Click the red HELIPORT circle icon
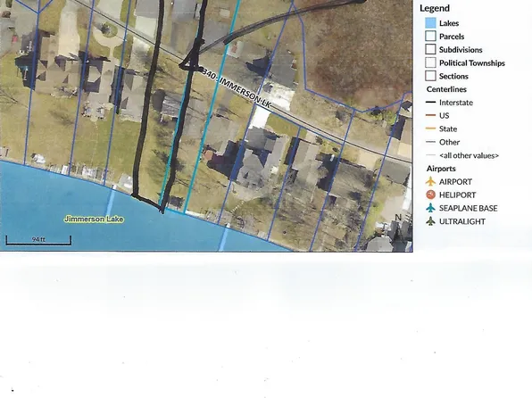532x398 pixels. coord(430,195)
